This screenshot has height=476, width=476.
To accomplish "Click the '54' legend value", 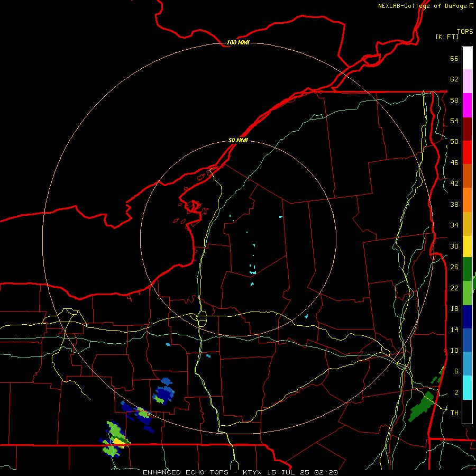I will tap(454, 121).
